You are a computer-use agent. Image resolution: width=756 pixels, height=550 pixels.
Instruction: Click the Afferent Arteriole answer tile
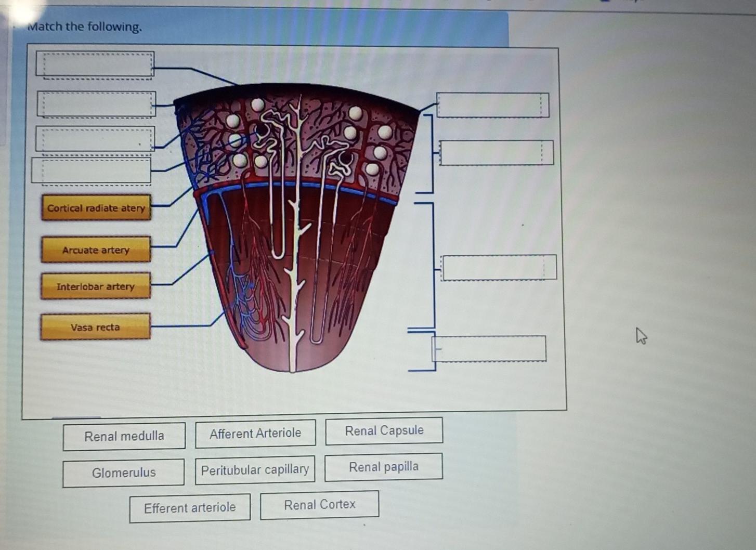(255, 433)
